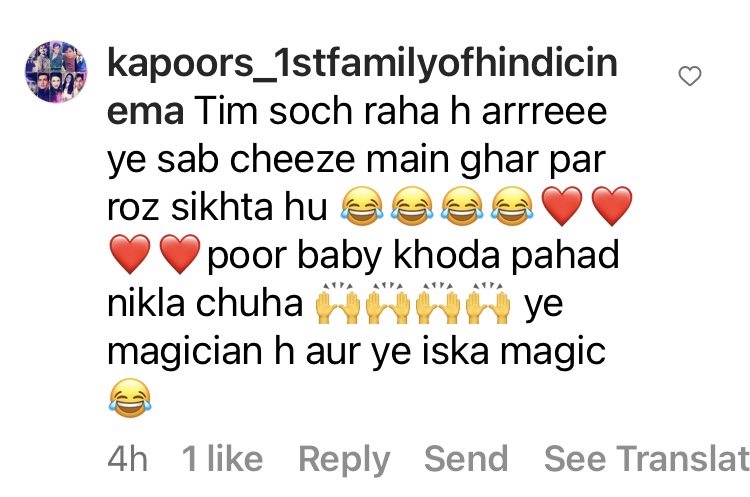View who liked via "1 like"
The width and height of the screenshot is (750, 497).
(x=222, y=458)
